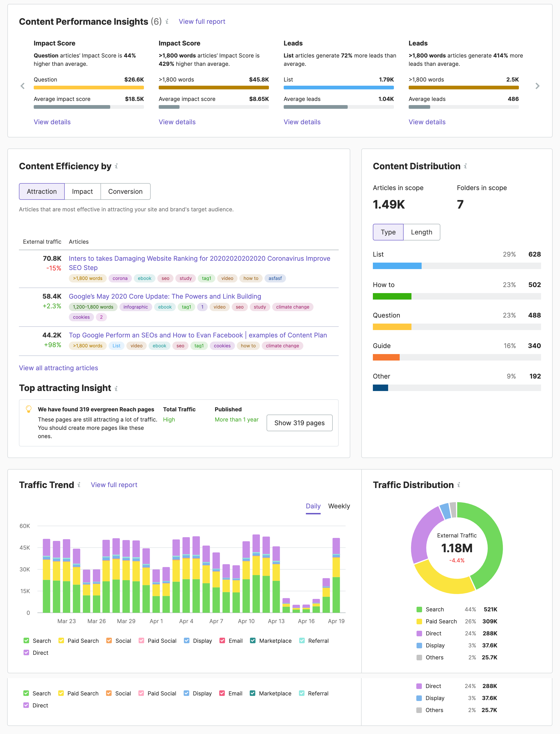Click the blue List distribution bar
The width and height of the screenshot is (560, 734).
[x=397, y=266]
